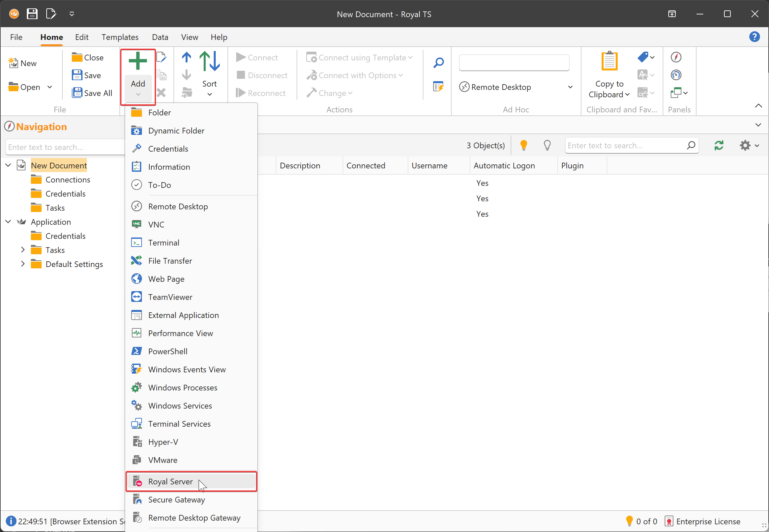Viewport: 769px width, 532px height.
Task: Expand the Open button dropdown arrow
Action: coord(50,87)
